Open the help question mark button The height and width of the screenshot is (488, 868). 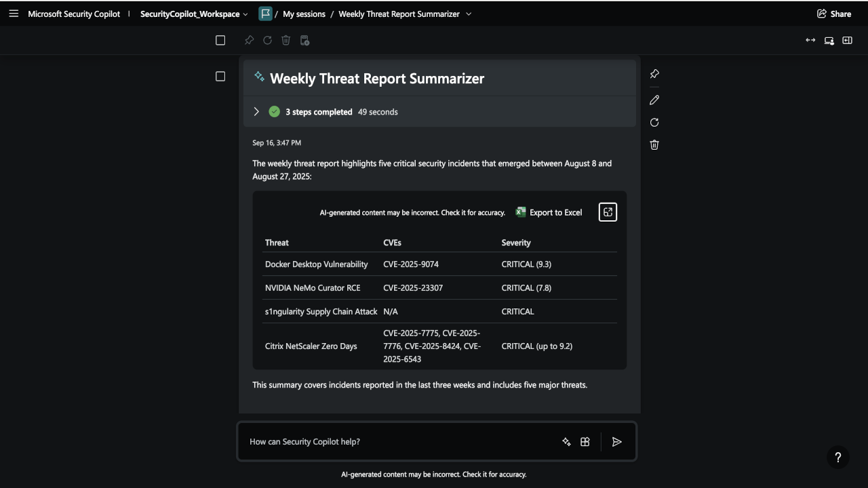point(838,457)
